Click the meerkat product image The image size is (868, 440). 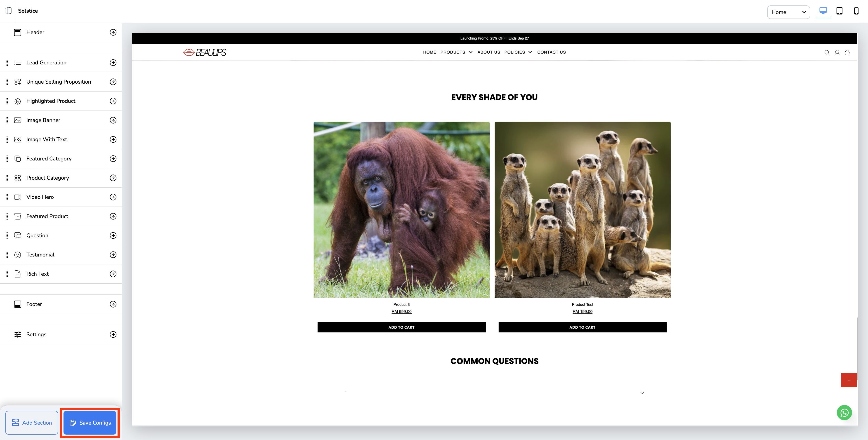[582, 209]
